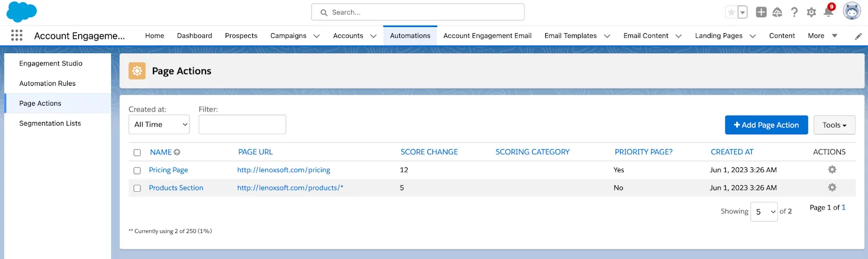Open the global actions plus icon
The height and width of the screenshot is (259, 868).
[761, 12]
